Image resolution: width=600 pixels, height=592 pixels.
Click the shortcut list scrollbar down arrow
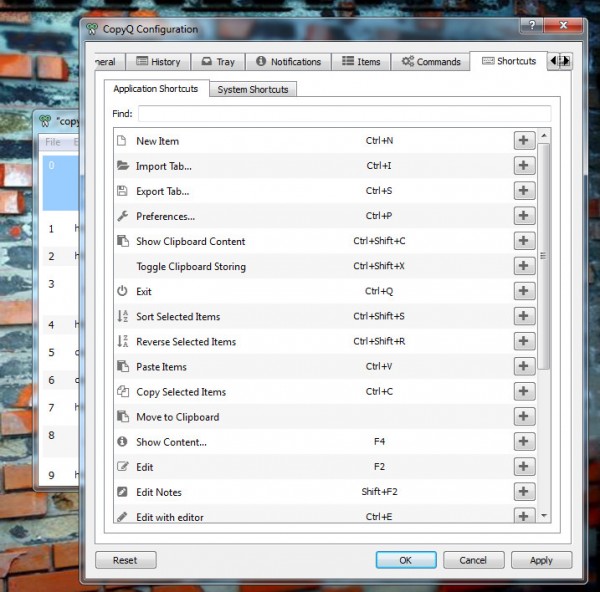tap(544, 516)
